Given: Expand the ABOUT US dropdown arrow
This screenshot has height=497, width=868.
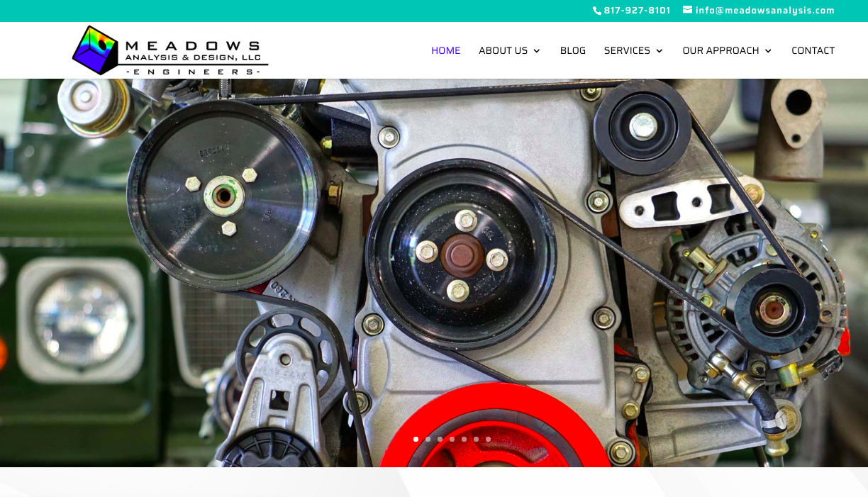Looking at the screenshot, I should (x=537, y=51).
